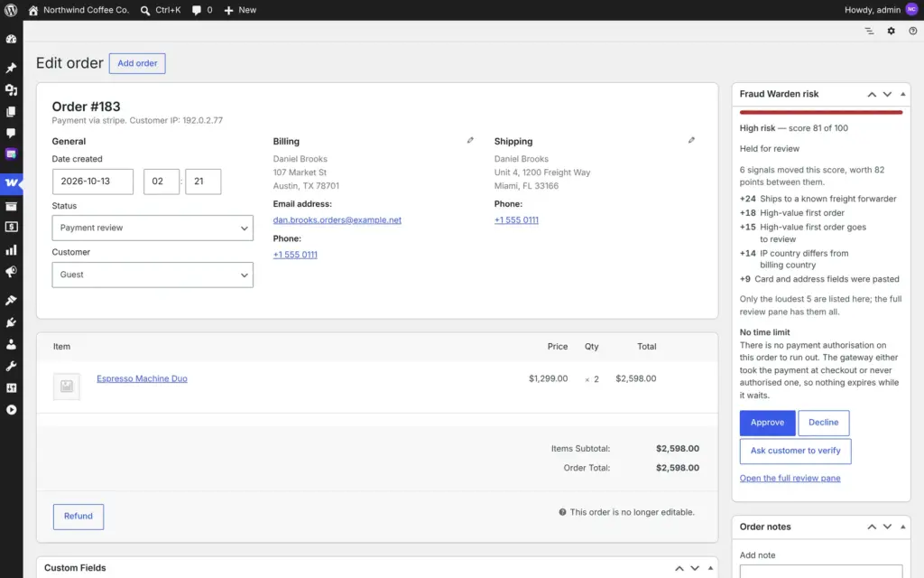Visit Northwind Coffee Co. site from the admin bar
Image resolution: width=924 pixels, height=578 pixels.
click(x=79, y=10)
